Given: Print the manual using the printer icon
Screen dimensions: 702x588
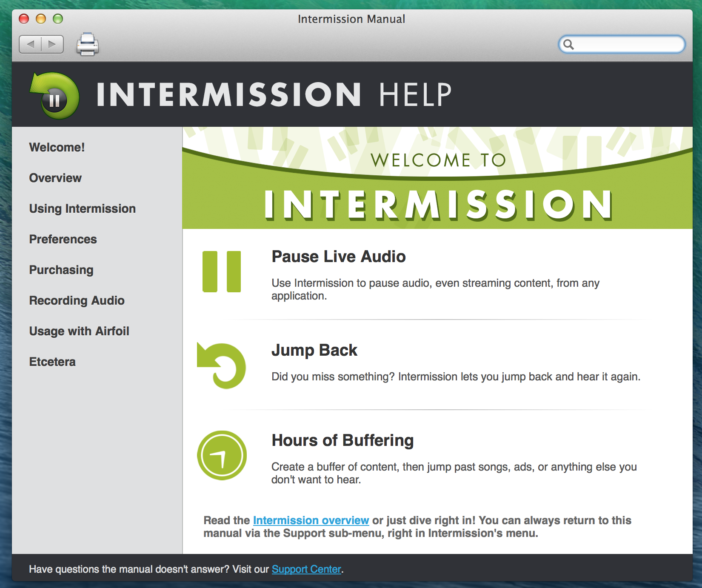Looking at the screenshot, I should pos(88,44).
